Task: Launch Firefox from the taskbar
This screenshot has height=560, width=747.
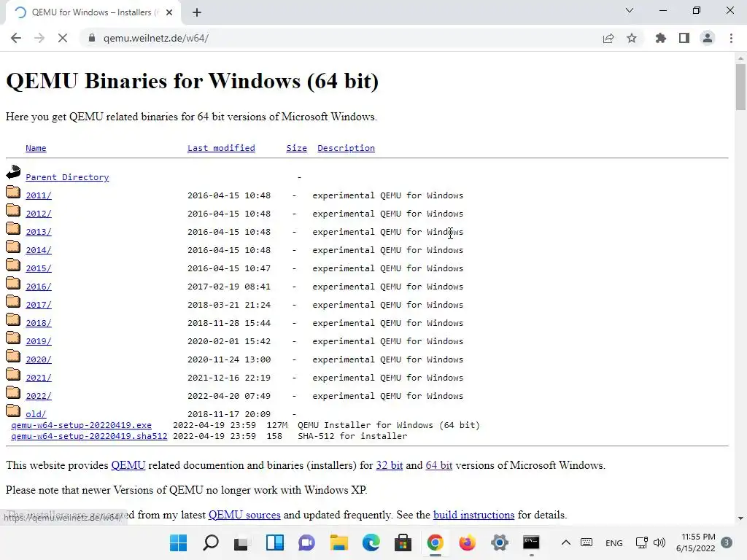Action: 468,542
